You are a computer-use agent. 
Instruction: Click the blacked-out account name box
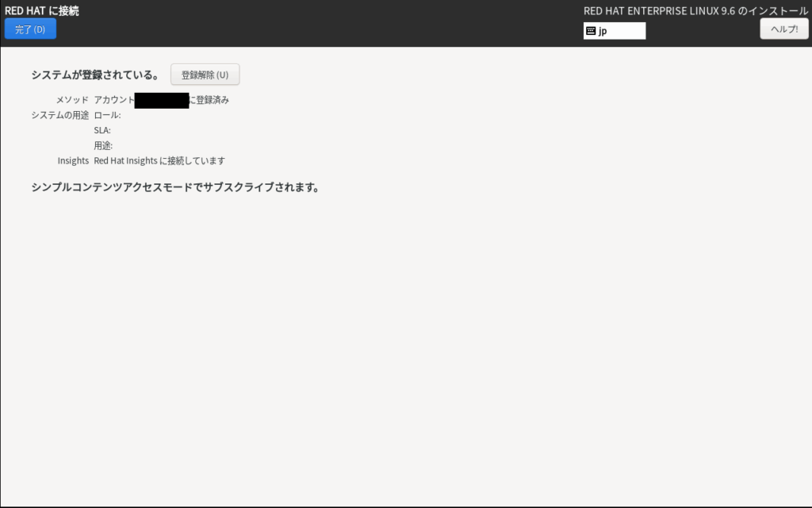click(162, 100)
